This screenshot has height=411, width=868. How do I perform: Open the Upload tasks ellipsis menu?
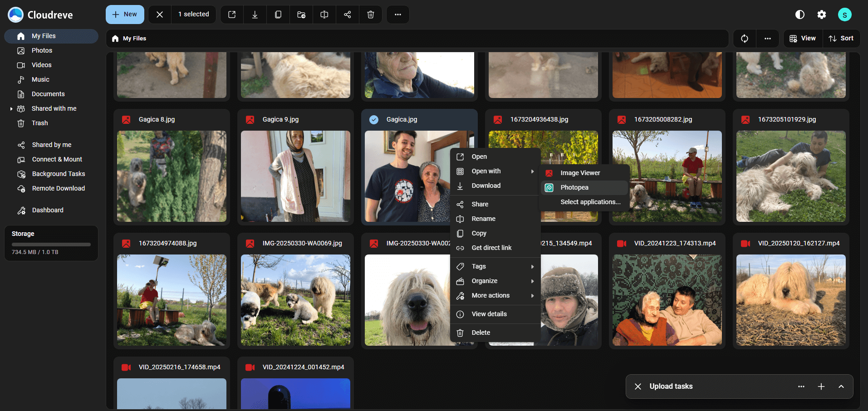click(801, 387)
